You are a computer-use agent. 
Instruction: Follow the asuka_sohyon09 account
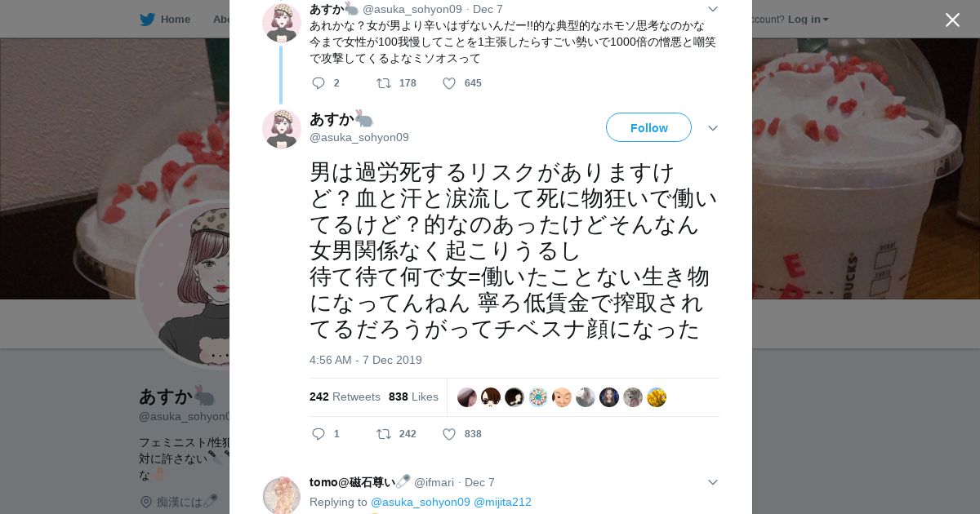coord(648,127)
